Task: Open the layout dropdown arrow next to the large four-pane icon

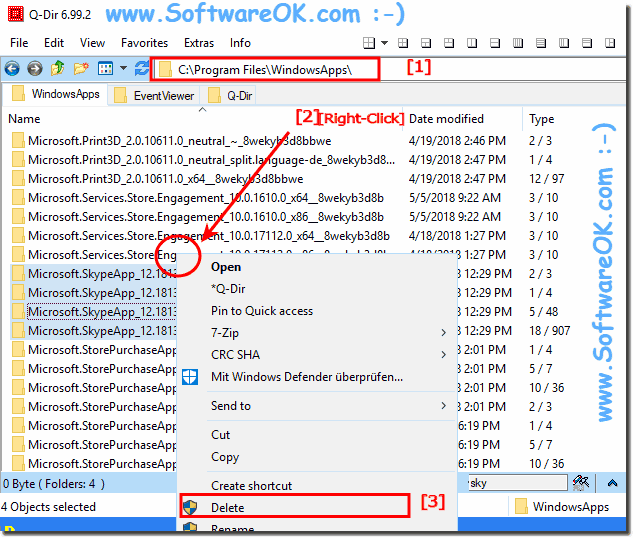Action: 385,43
